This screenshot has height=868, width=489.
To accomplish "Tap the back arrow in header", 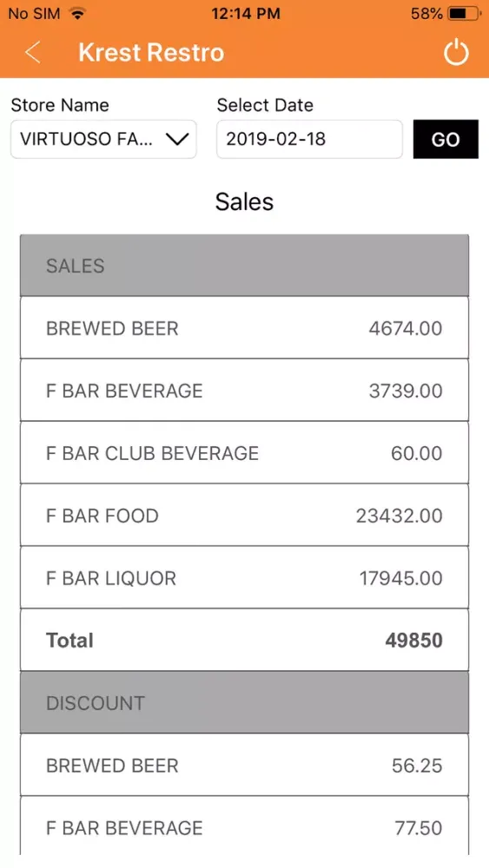I will [x=32, y=53].
